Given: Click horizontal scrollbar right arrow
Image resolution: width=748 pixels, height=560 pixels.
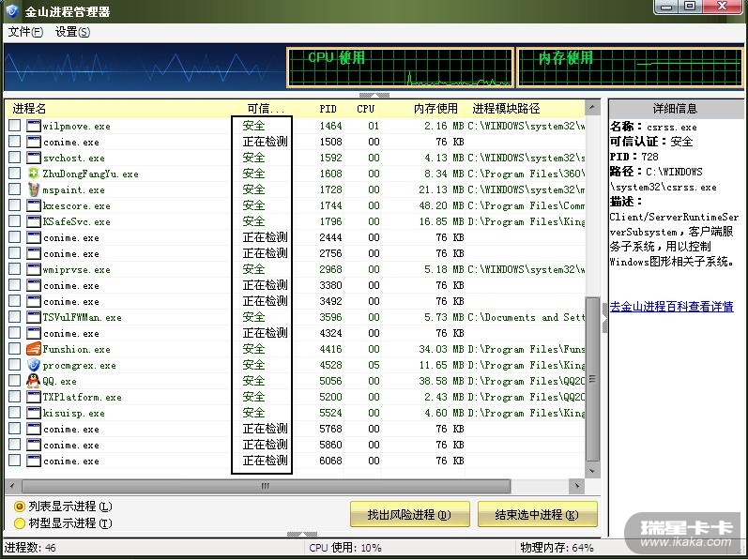Looking at the screenshot, I should tap(577, 486).
